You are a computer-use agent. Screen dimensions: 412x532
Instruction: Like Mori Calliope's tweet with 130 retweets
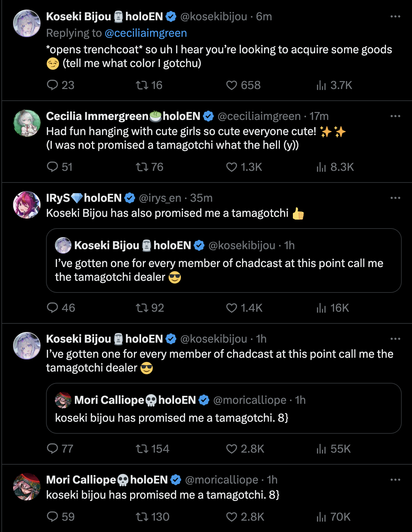tap(245, 517)
